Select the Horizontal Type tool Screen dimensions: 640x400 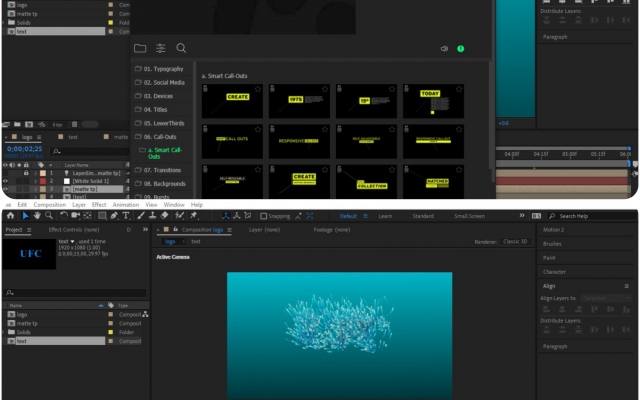126,216
